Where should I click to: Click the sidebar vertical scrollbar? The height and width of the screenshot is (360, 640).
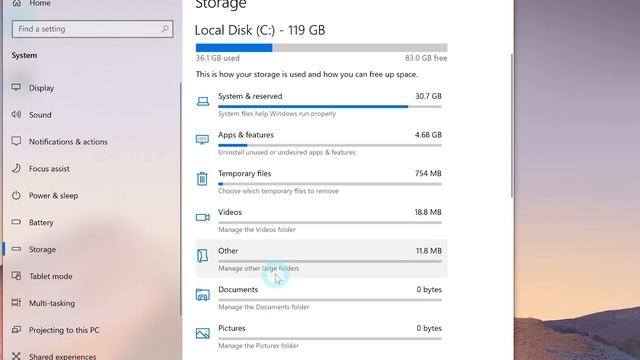(180, 198)
